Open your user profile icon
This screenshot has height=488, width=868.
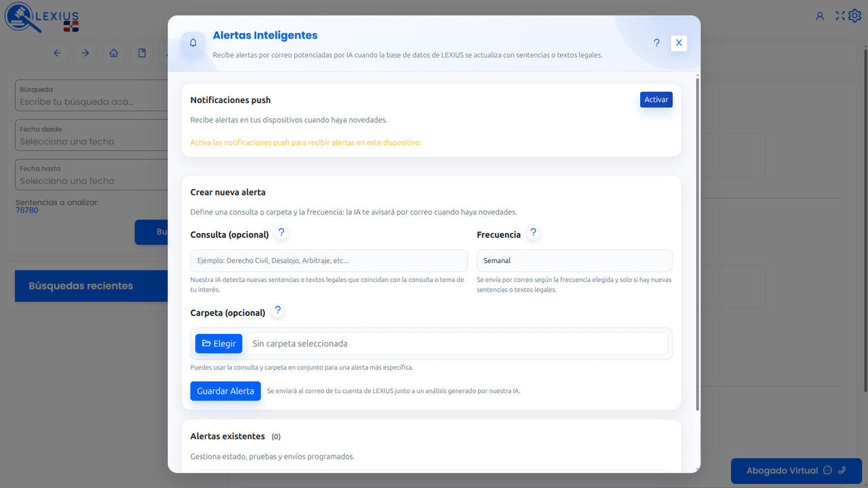point(820,15)
